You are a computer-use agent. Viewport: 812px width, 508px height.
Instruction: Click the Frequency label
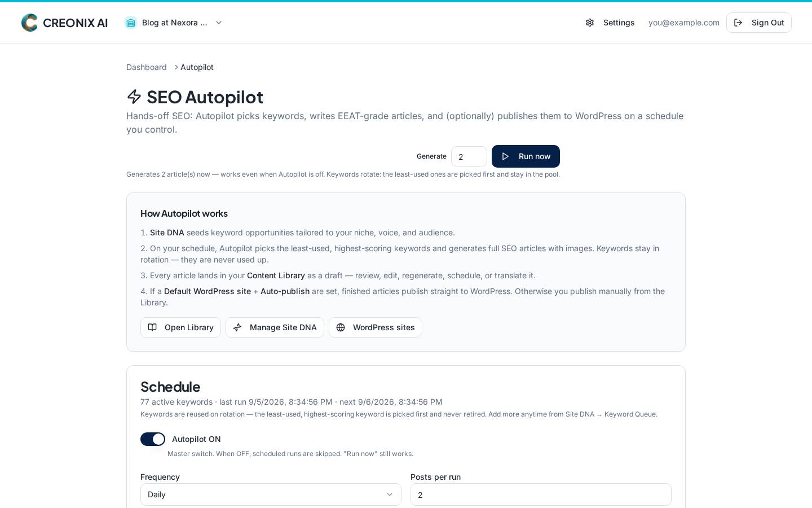point(160,477)
